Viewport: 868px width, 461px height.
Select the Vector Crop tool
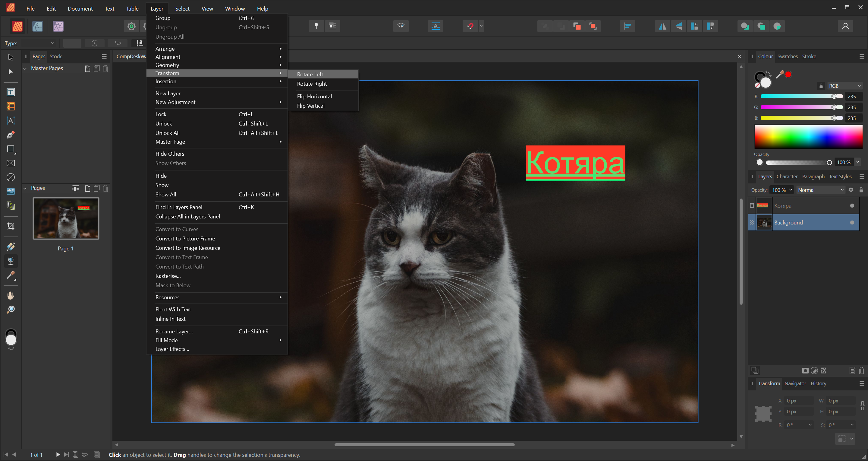pos(11,226)
